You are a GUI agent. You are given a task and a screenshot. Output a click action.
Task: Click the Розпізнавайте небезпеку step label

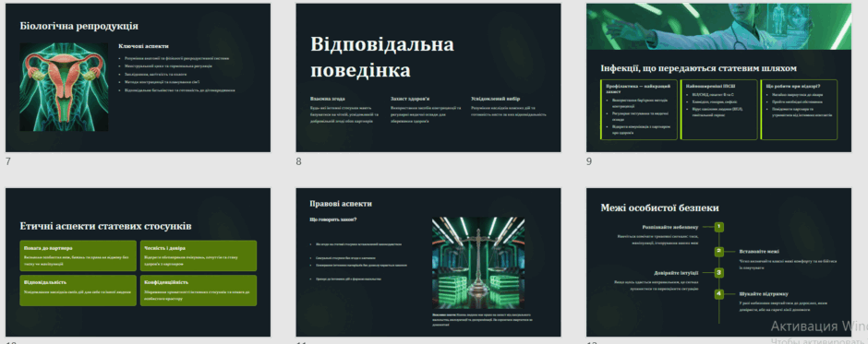tap(670, 227)
